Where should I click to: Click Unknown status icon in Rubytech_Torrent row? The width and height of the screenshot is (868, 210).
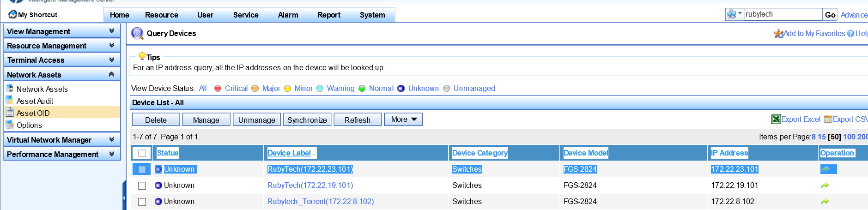point(158,201)
